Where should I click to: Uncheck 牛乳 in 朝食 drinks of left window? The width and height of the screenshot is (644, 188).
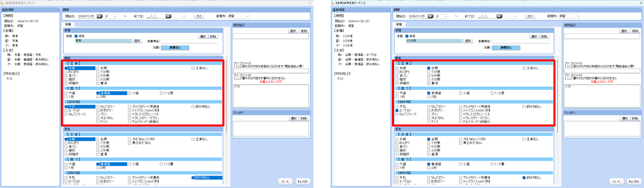tap(66, 107)
